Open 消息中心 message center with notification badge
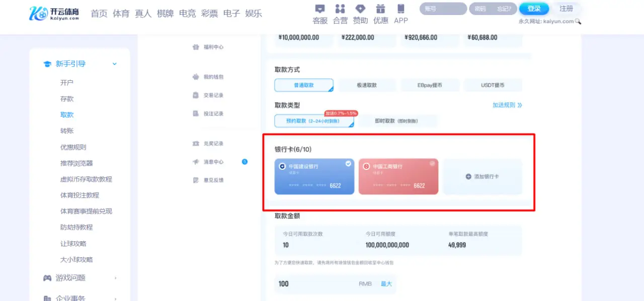The width and height of the screenshot is (644, 301). pyautogui.click(x=214, y=162)
